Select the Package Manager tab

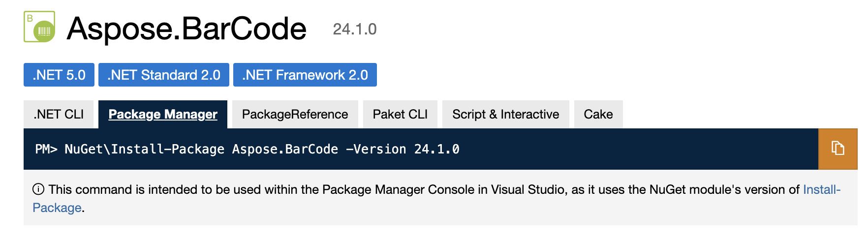pyautogui.click(x=162, y=115)
